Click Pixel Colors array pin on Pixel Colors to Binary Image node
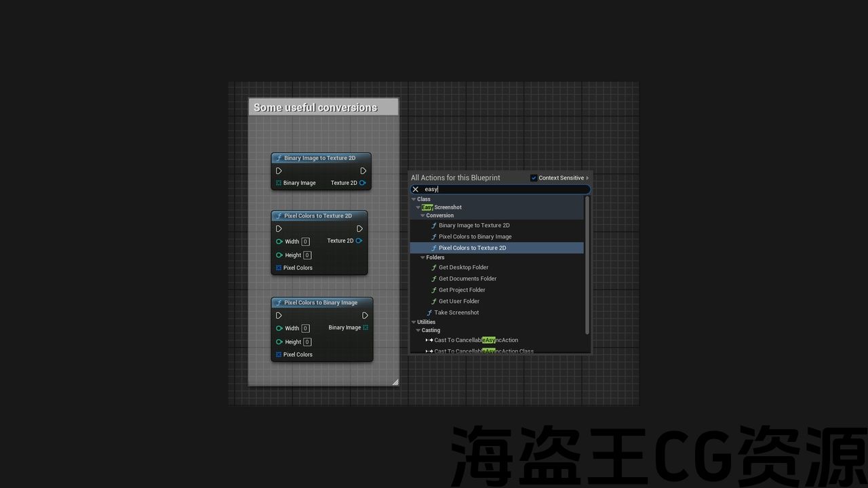 pyautogui.click(x=279, y=354)
